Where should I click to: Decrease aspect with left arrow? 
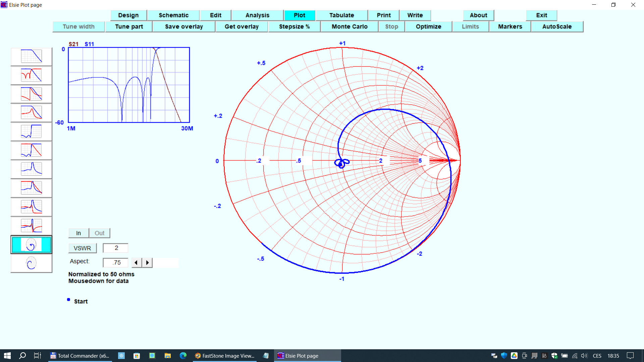136,262
